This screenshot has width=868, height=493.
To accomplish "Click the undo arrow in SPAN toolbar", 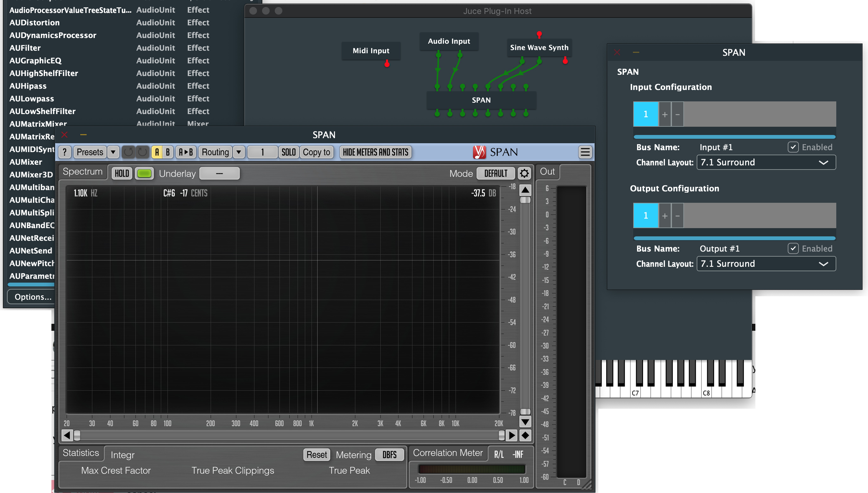I will point(128,152).
